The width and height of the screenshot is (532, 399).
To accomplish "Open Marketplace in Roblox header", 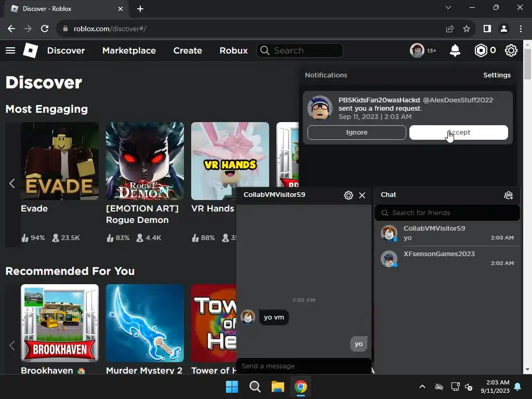I will (129, 50).
